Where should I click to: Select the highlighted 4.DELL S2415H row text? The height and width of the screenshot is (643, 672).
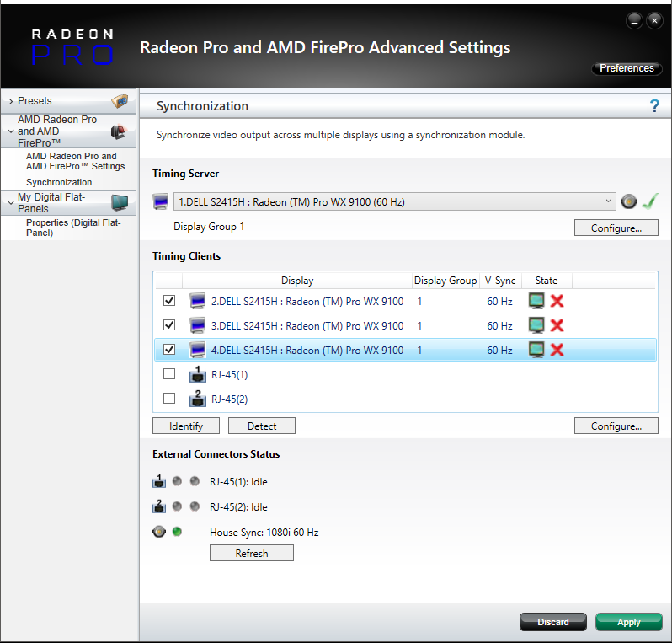(307, 351)
